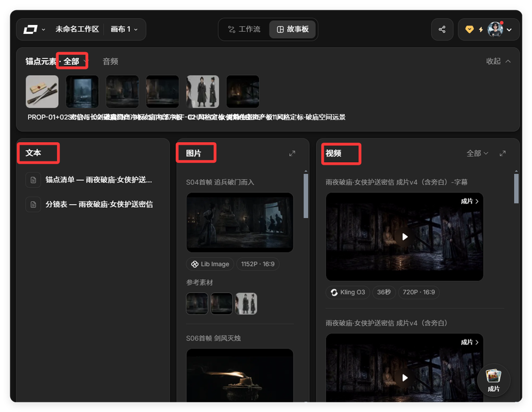532x412 pixels.
Task: Click the share icon button
Action: coord(442,29)
